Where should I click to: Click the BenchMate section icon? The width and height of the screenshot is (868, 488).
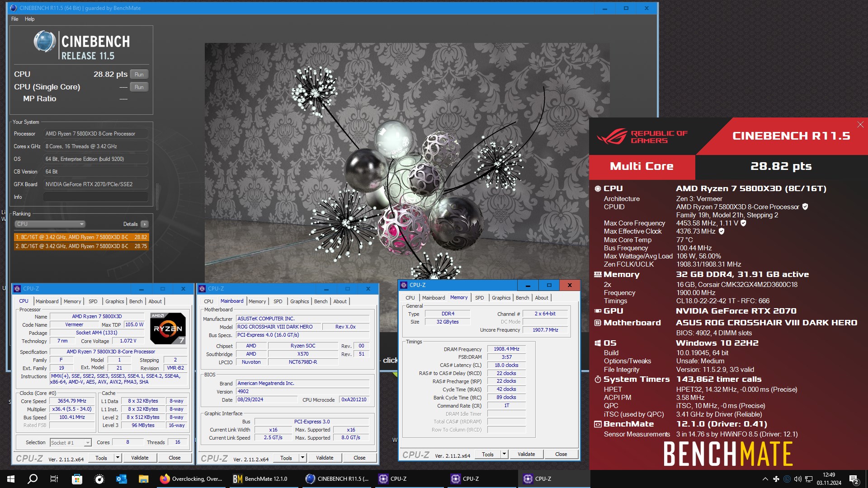point(597,424)
